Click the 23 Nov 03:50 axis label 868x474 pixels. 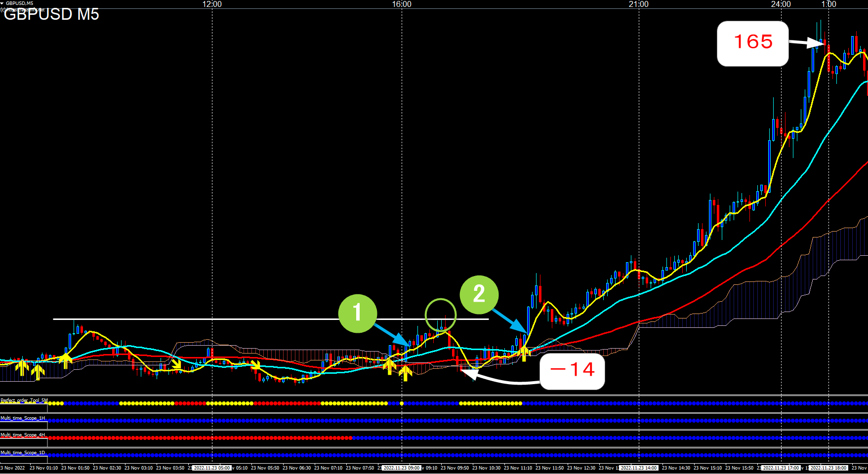[x=170, y=468]
